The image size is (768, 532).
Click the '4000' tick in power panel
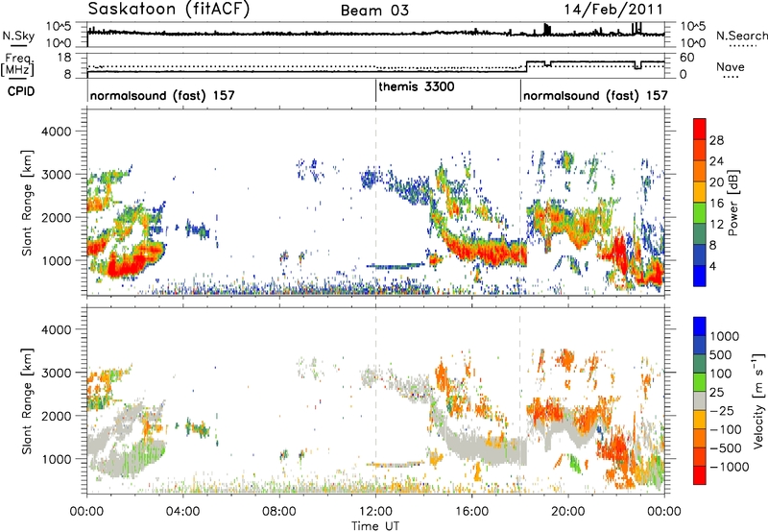56,132
